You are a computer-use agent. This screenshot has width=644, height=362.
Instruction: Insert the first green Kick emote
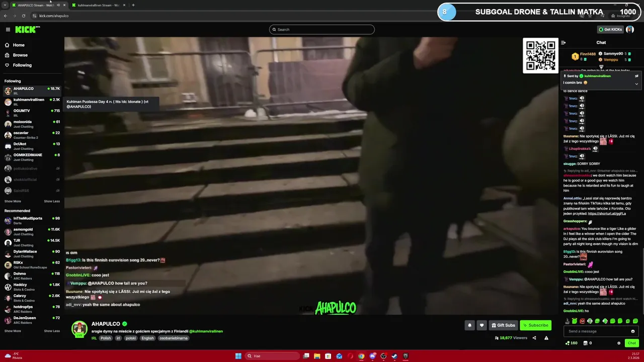[x=575, y=321]
